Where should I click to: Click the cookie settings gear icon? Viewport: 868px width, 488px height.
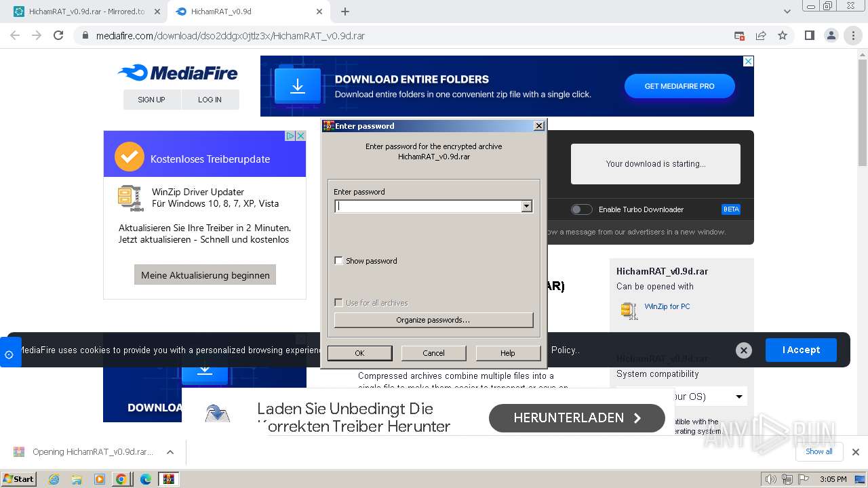point(9,354)
